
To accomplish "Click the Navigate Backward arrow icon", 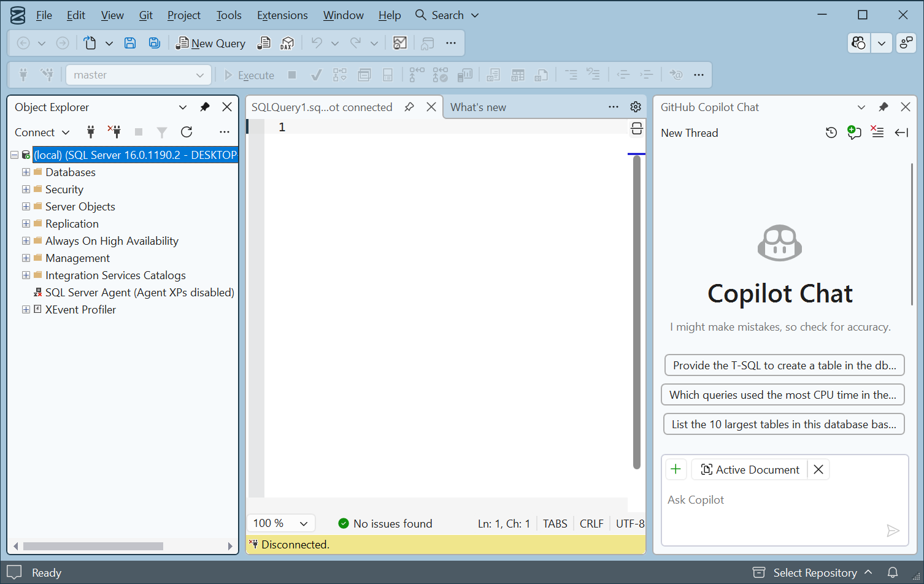I will [23, 43].
